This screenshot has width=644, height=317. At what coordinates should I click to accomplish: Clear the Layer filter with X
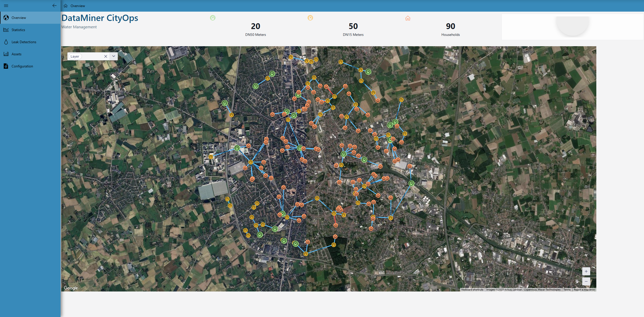coord(106,56)
